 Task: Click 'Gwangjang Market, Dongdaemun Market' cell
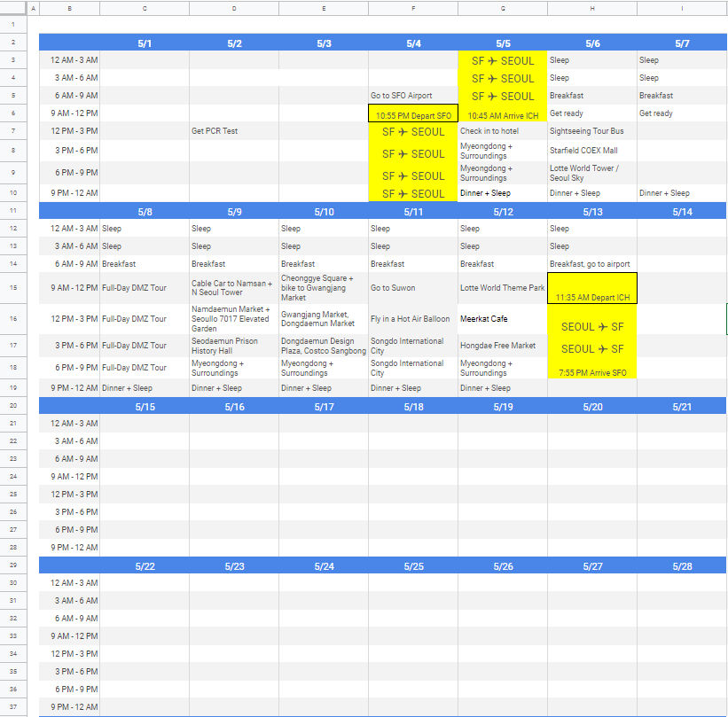click(324, 319)
